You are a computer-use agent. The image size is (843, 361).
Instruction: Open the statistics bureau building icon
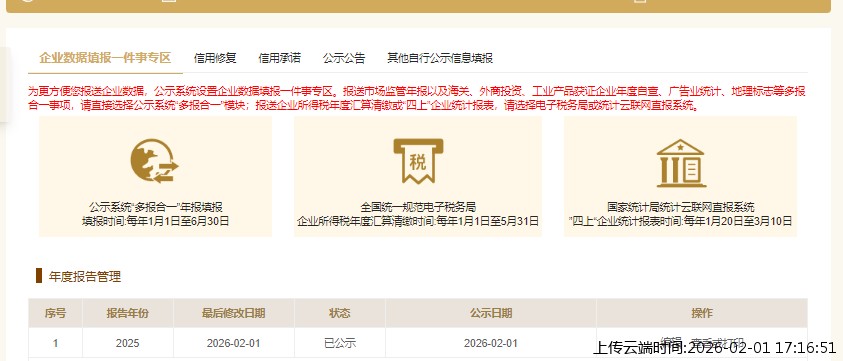[681, 163]
